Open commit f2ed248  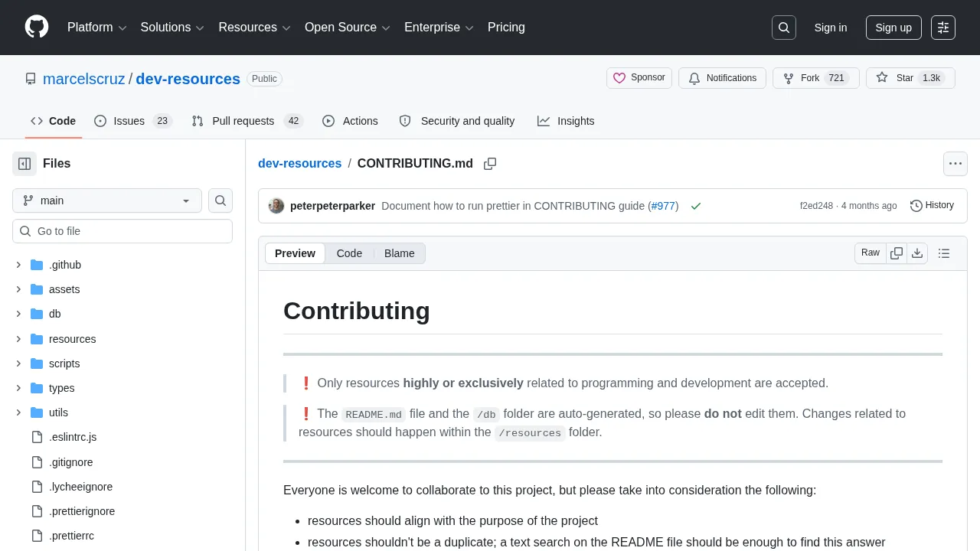[816, 206]
